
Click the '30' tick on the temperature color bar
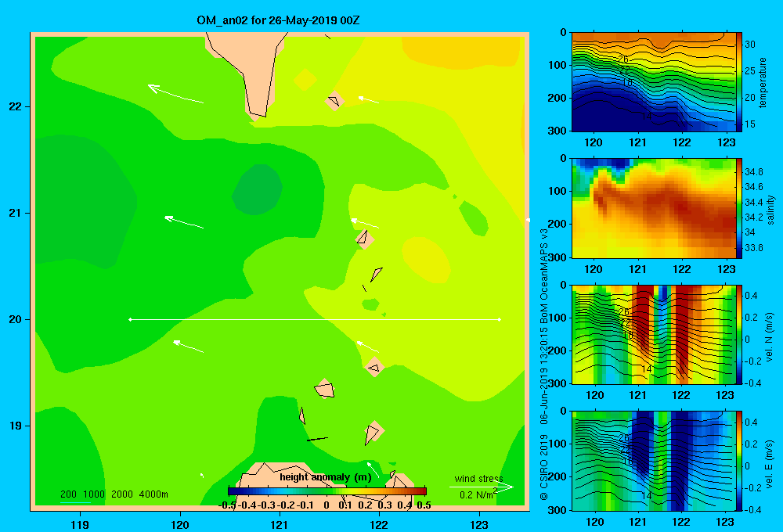(x=750, y=45)
